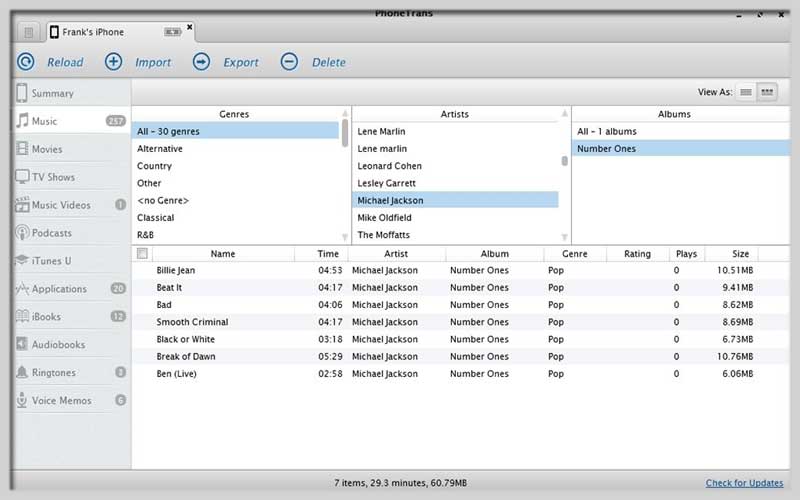Click the Artists list scrollbar thumb

click(564, 161)
